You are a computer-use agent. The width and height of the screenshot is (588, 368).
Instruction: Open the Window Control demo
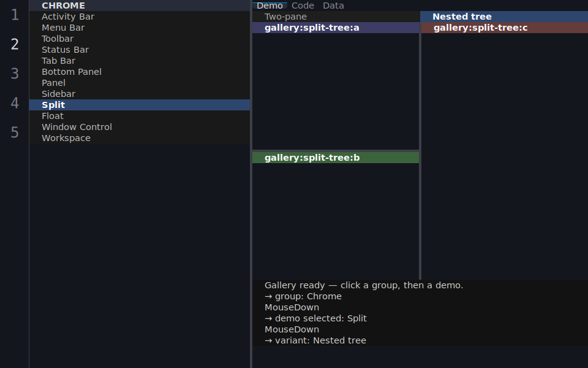pos(140,127)
